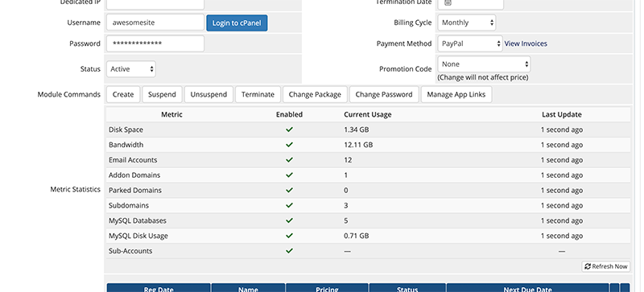Click the Manage App Links button
The width and height of the screenshot is (644, 292).
point(456,94)
